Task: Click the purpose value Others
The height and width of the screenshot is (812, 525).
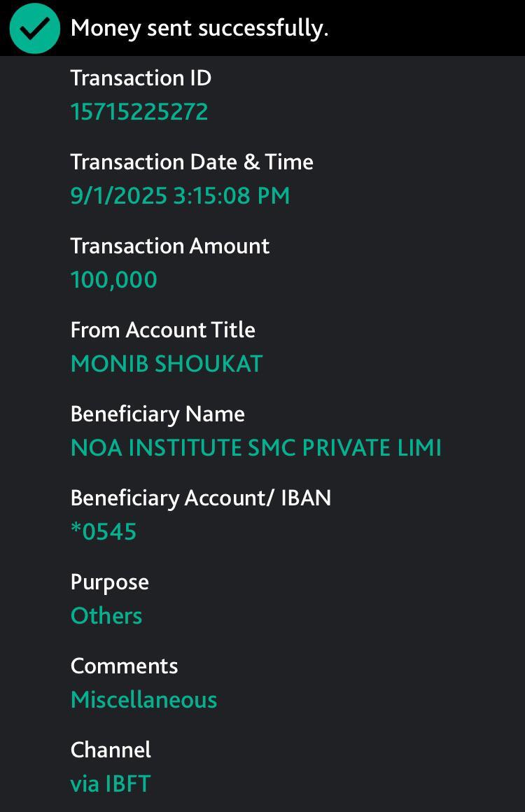Action: [106, 616]
